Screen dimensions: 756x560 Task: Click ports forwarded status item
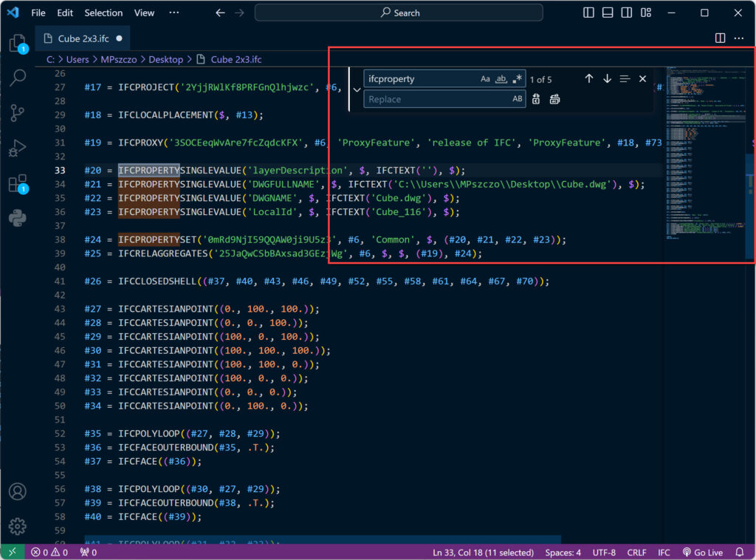(89, 553)
